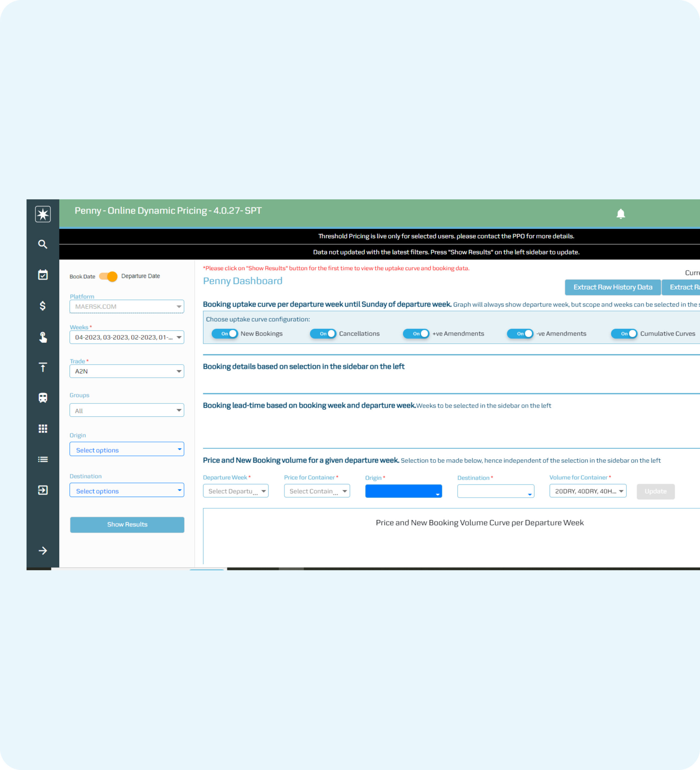Click the Show Results button
The height and width of the screenshot is (770, 700).
click(x=127, y=524)
